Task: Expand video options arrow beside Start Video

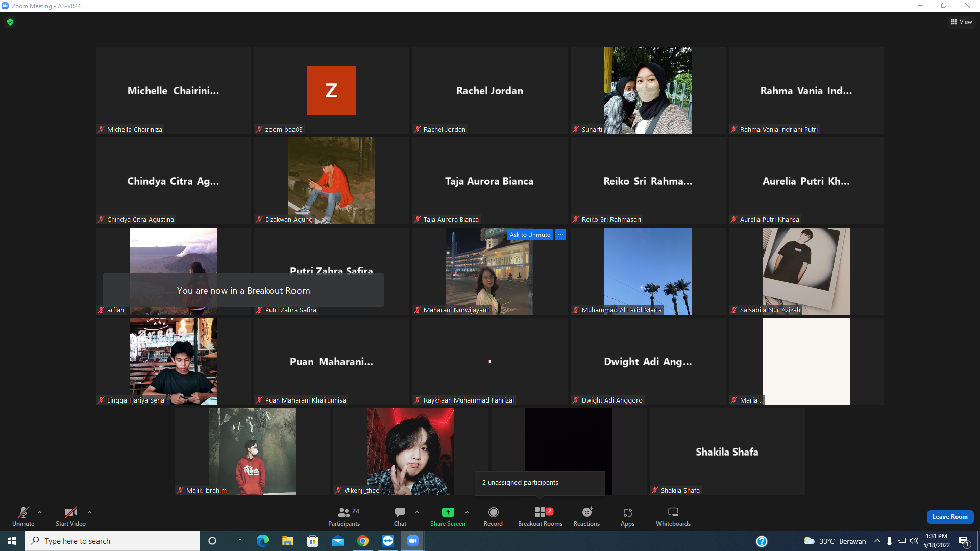Action: click(x=90, y=512)
